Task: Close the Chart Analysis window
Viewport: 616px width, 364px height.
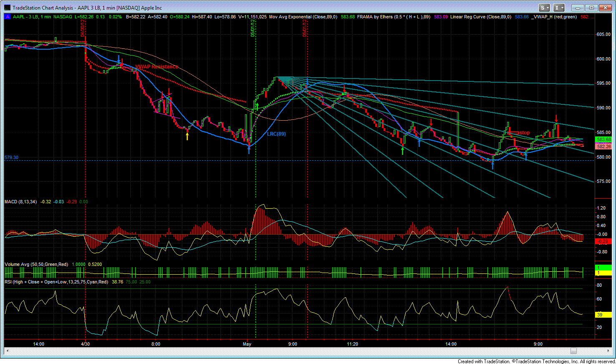Action: [605, 8]
